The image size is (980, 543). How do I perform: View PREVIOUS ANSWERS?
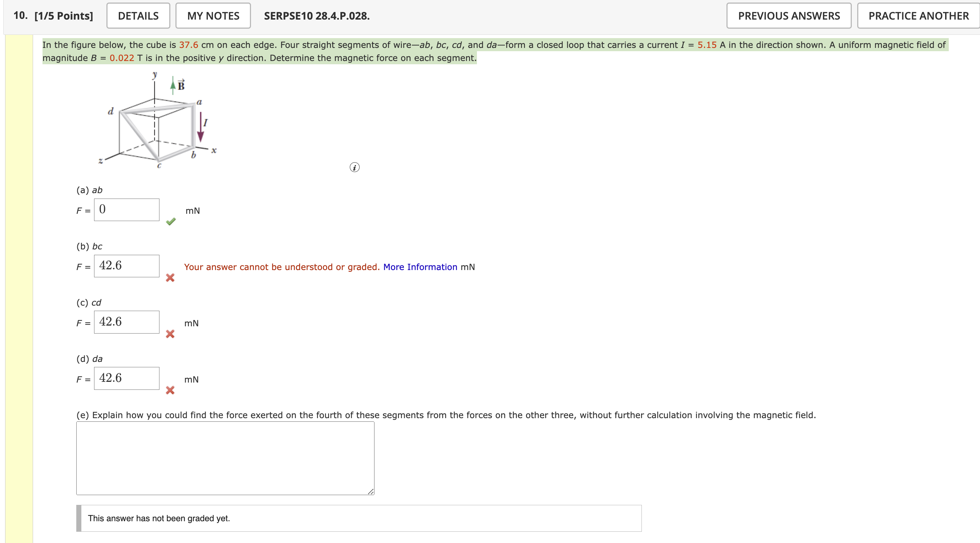789,16
